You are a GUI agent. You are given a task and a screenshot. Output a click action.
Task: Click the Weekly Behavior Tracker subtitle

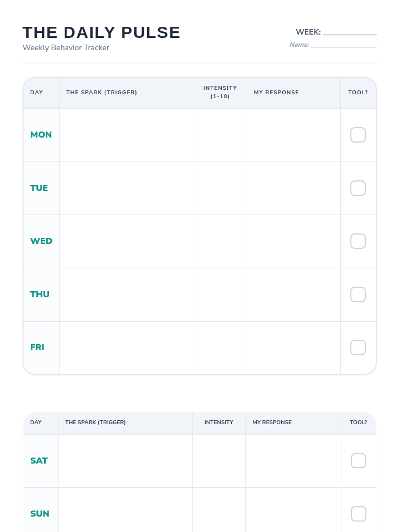66,48
